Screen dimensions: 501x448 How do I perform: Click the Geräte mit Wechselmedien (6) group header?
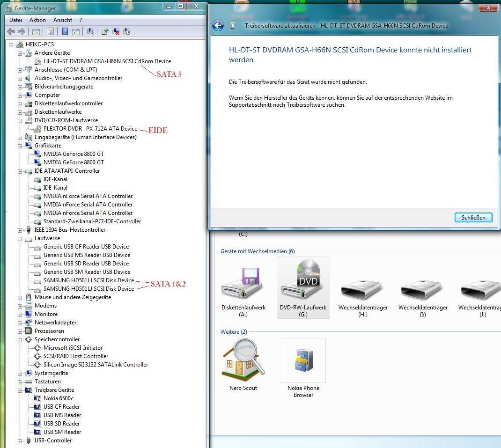258,251
